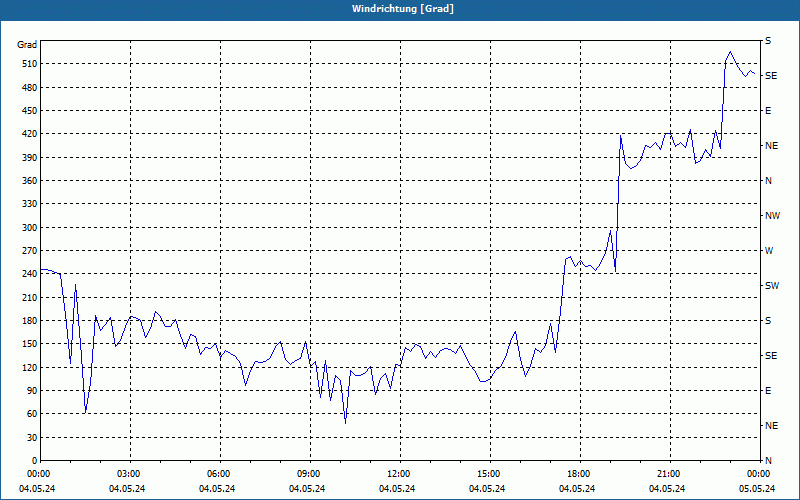Click the 360 degree axis label
The width and height of the screenshot is (800, 500).
[29, 181]
